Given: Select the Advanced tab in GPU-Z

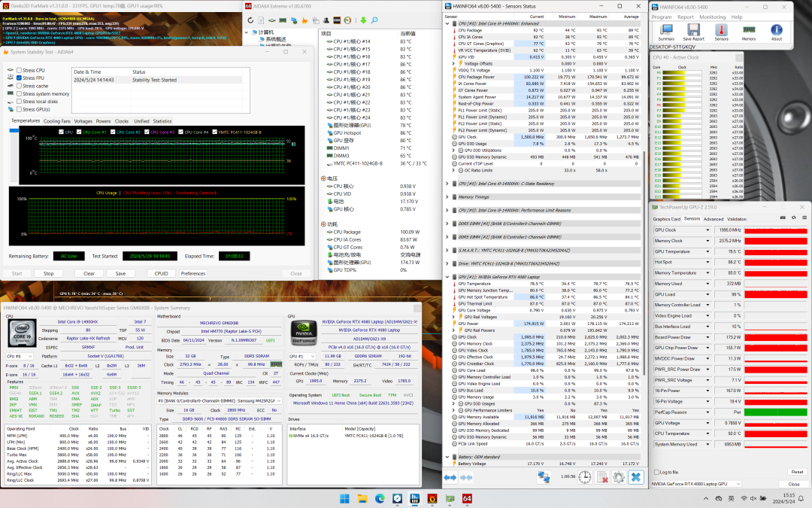Looking at the screenshot, I should click(x=714, y=219).
